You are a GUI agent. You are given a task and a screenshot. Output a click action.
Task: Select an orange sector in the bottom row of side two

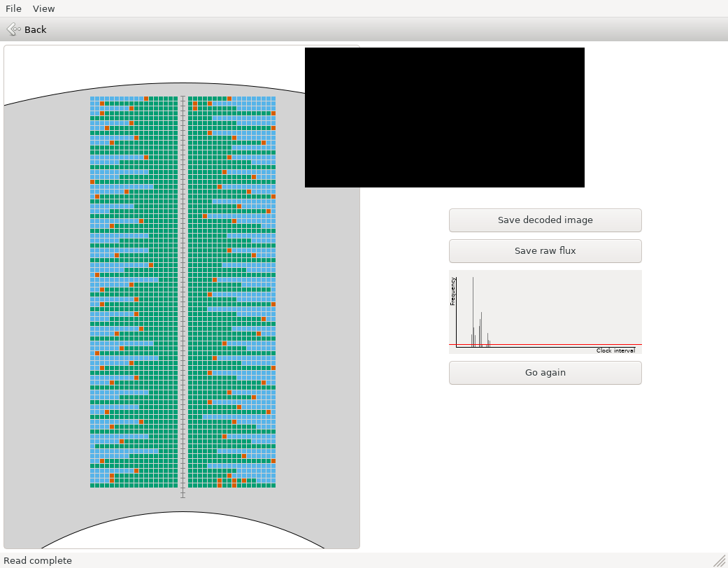point(220,484)
